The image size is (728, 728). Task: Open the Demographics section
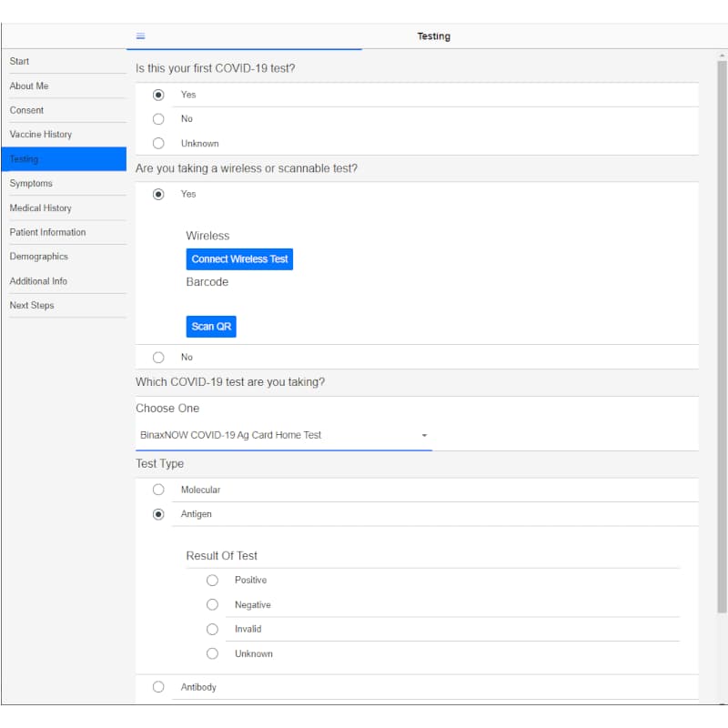point(39,257)
